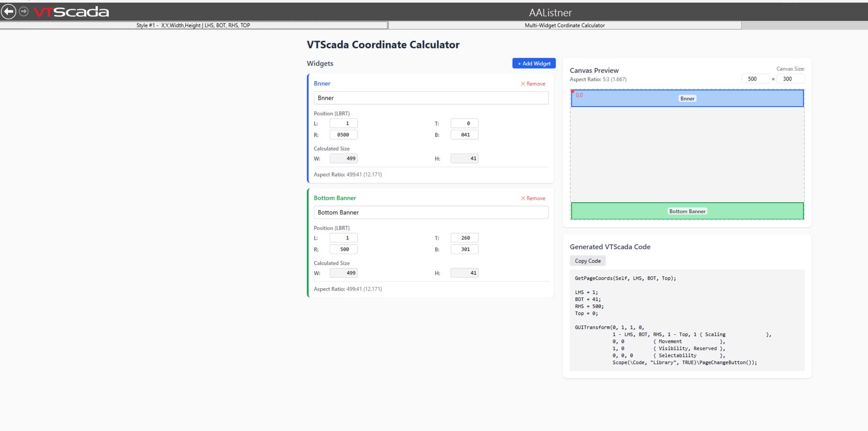The height and width of the screenshot is (431, 868).
Task: Remove the Bnner widget
Action: point(533,84)
